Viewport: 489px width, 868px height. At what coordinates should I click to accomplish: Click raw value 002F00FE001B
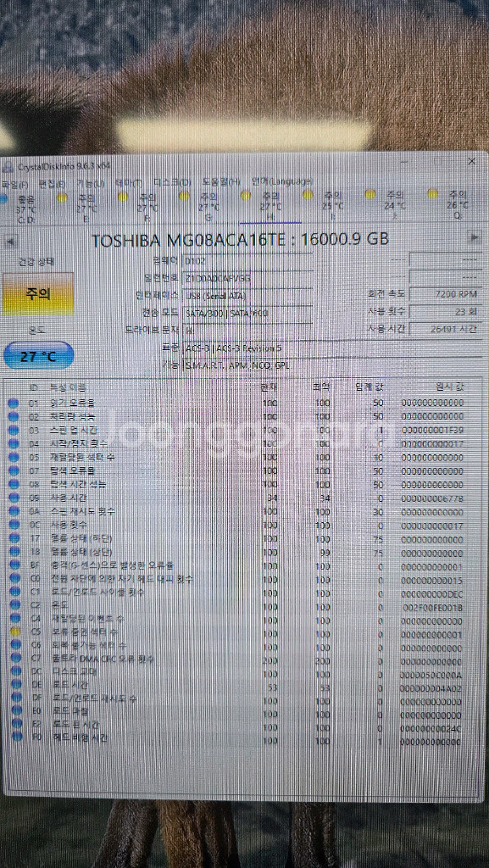tap(432, 608)
